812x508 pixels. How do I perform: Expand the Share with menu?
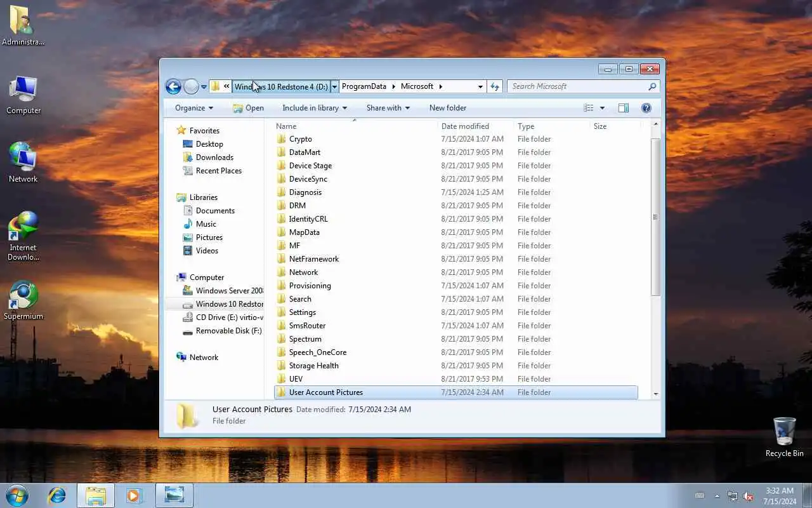tap(388, 108)
